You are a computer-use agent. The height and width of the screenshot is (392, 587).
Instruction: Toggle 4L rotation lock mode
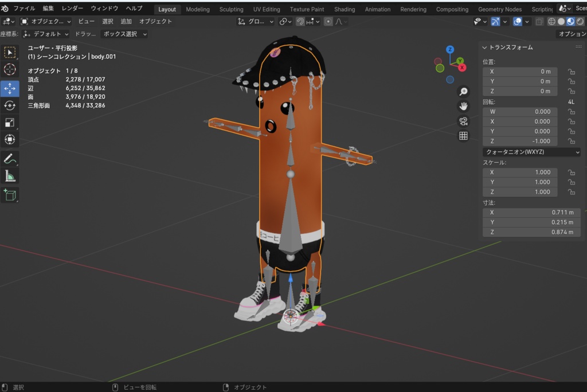[572, 102]
